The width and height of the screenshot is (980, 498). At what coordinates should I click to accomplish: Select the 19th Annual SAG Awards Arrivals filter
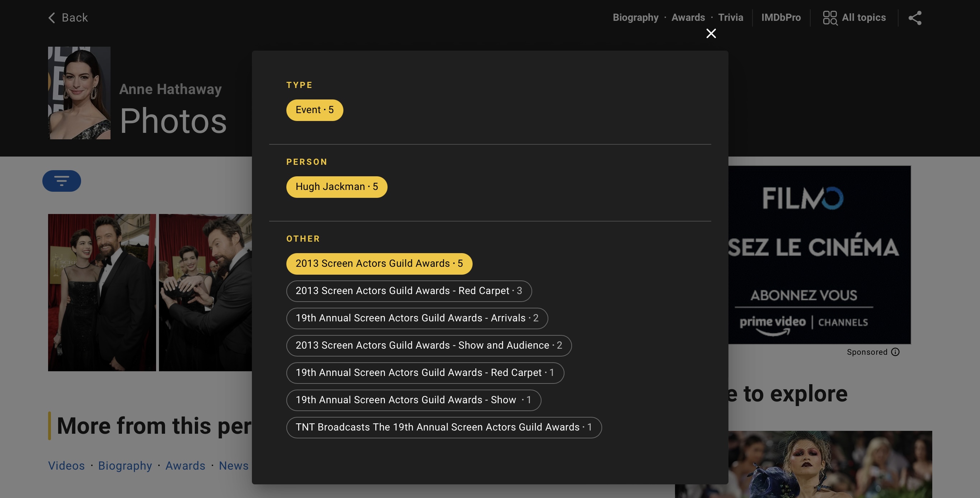417,318
